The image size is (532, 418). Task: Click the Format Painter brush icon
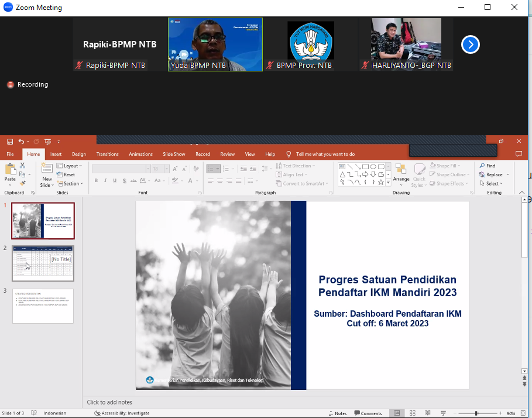pos(22,184)
